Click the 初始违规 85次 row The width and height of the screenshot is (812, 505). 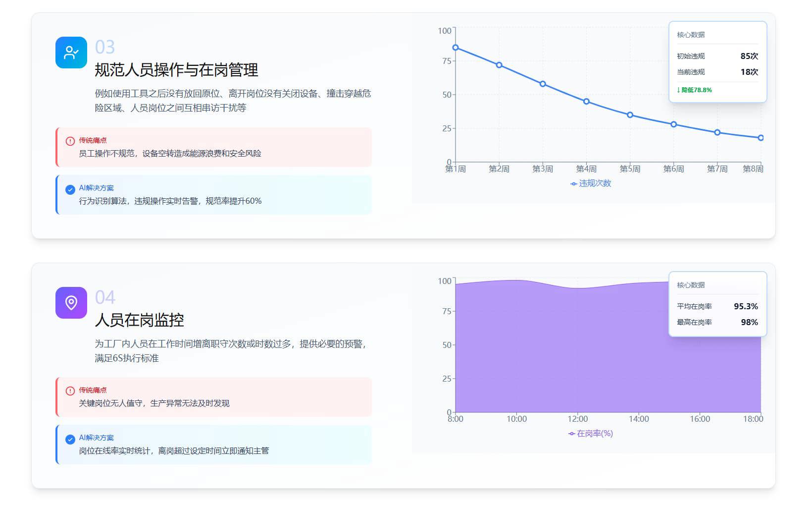[717, 56]
